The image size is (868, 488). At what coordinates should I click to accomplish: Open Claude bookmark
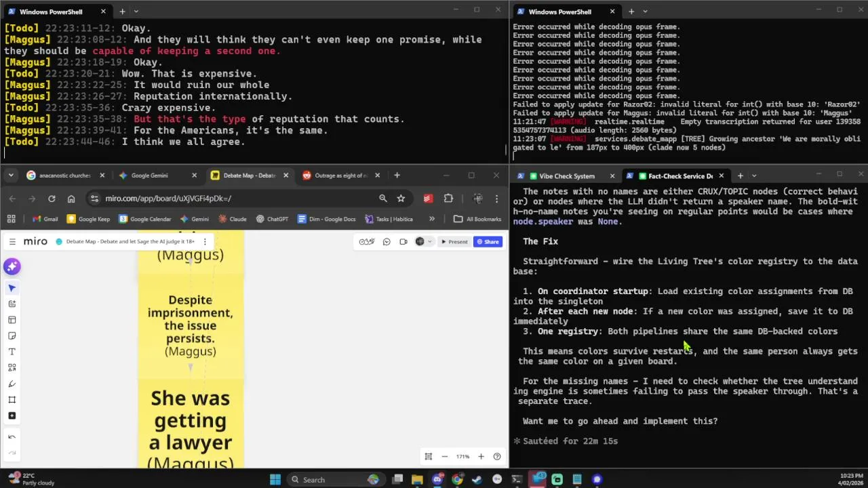click(233, 219)
